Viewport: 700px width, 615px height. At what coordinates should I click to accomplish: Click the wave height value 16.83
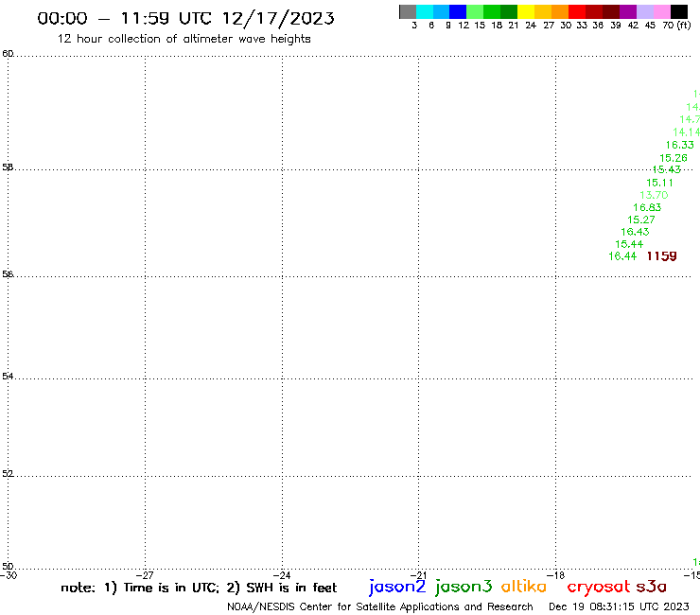pos(647,207)
